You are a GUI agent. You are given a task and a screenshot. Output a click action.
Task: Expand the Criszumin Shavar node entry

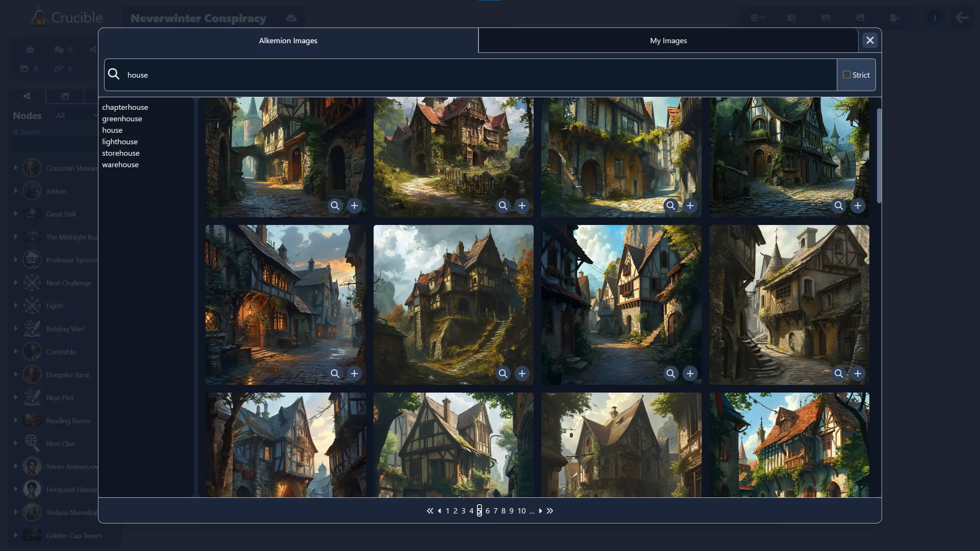point(15,168)
